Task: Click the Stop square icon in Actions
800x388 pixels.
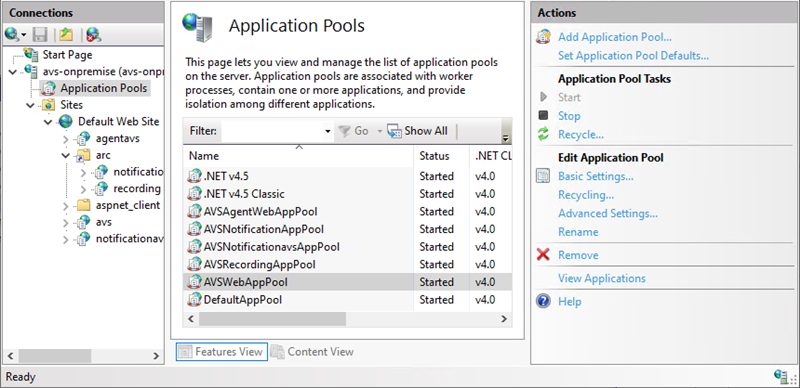Action: coord(543,116)
